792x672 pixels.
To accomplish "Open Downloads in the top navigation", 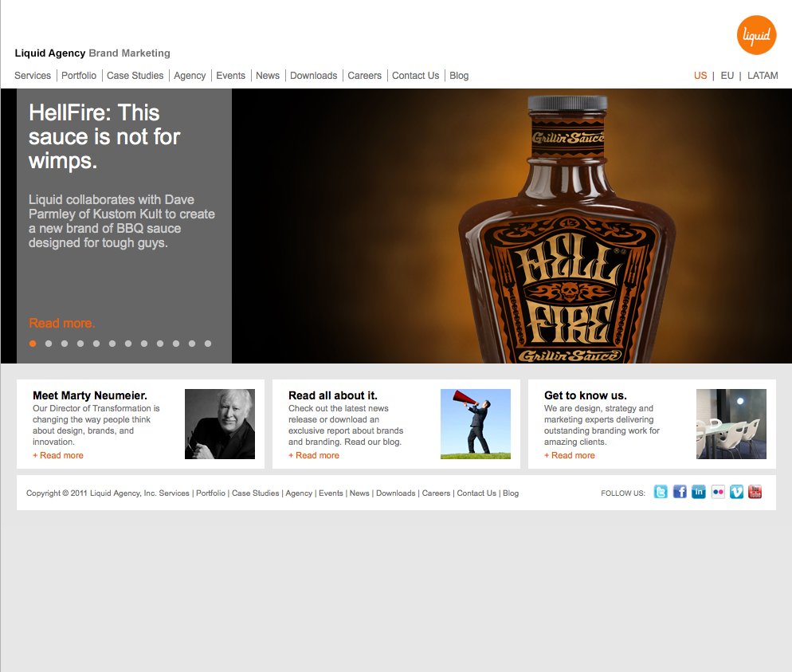I will 314,75.
